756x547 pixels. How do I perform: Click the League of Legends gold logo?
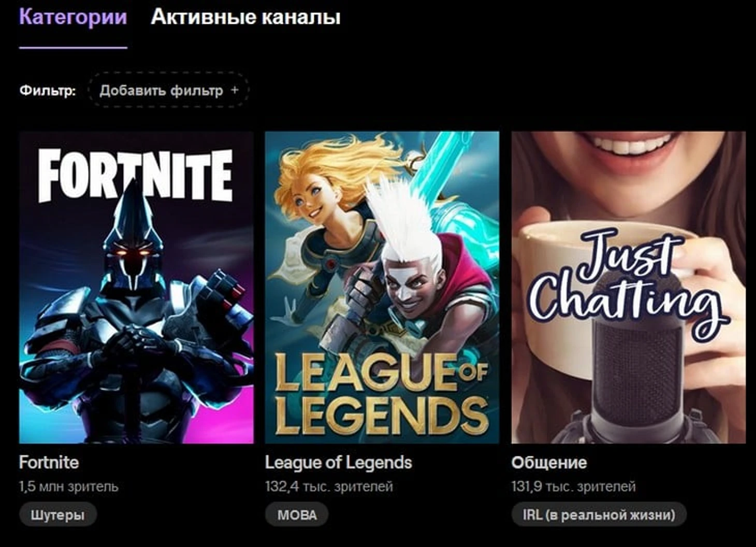[x=382, y=394]
